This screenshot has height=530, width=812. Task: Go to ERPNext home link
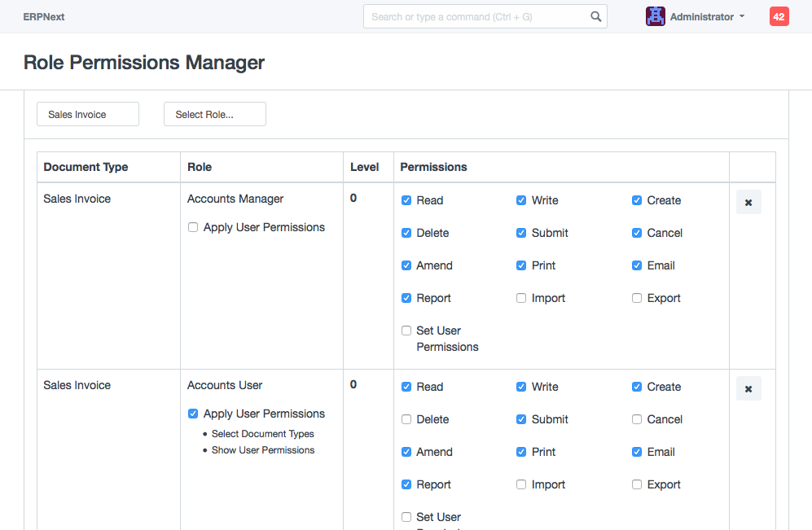(x=44, y=16)
